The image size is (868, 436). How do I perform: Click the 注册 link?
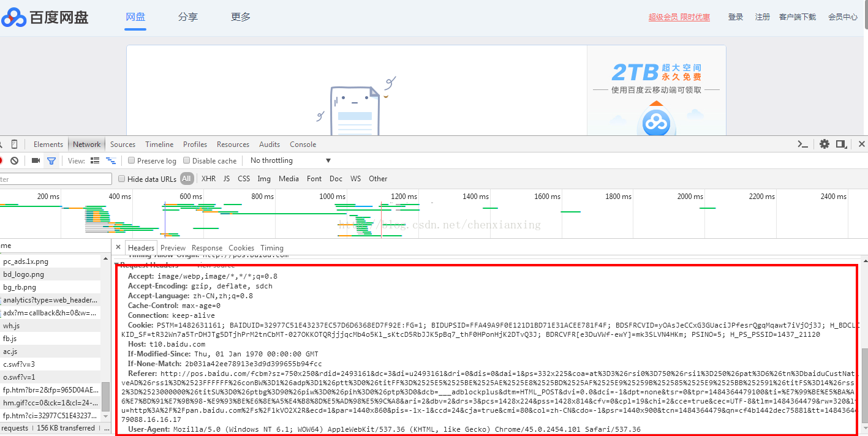pyautogui.click(x=763, y=17)
